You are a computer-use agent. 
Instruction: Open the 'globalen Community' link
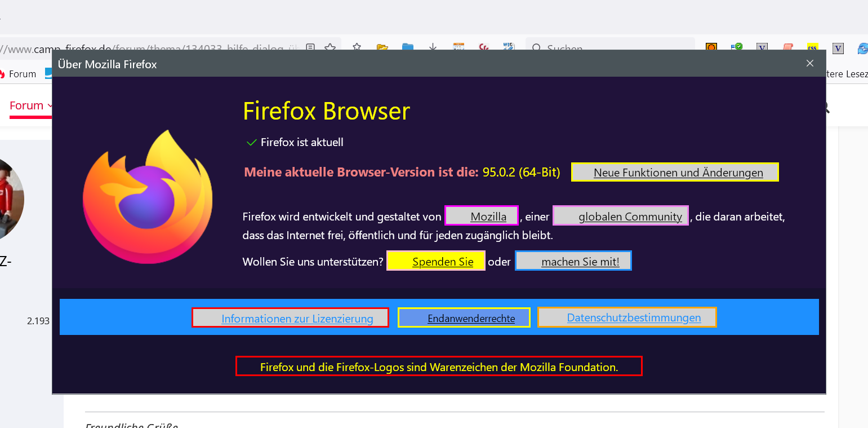coord(621,216)
